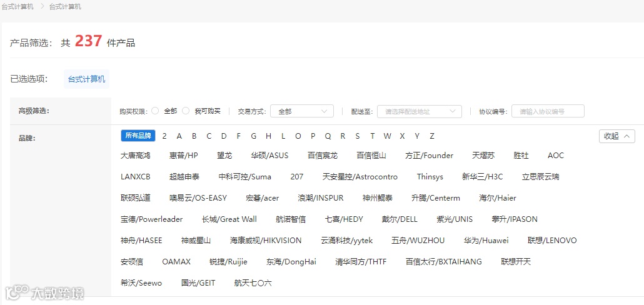
Task: Filter brands by letter L
Action: click(283, 136)
